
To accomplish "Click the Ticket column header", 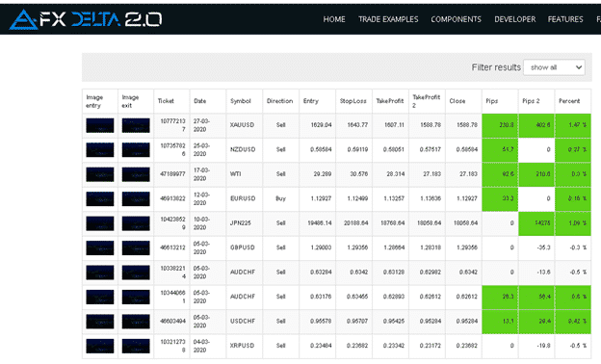I will click(x=171, y=101).
